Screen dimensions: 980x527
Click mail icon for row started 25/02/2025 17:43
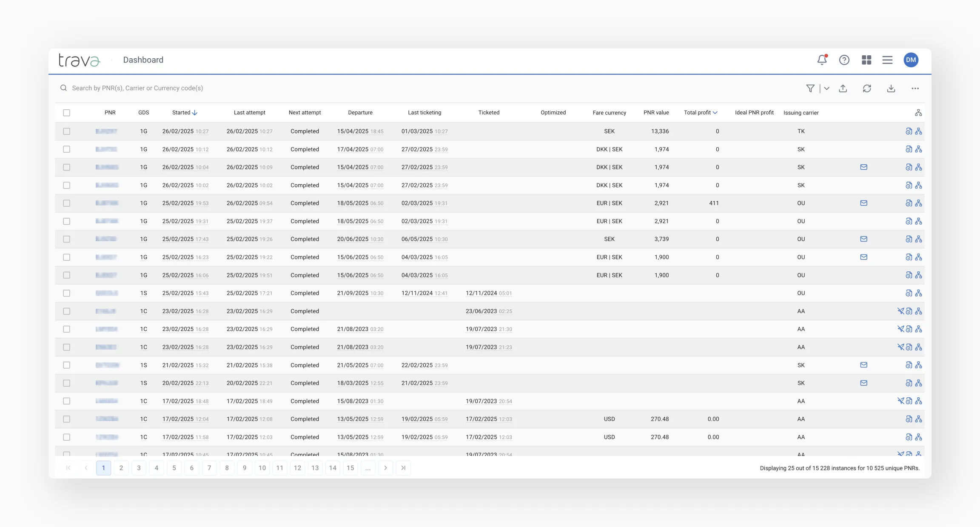click(x=864, y=239)
